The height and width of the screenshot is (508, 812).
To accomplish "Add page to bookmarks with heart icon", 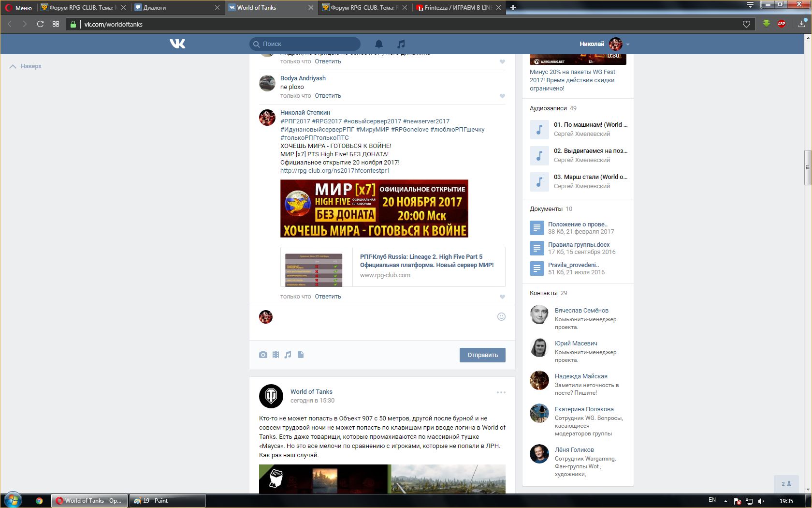I will [746, 24].
